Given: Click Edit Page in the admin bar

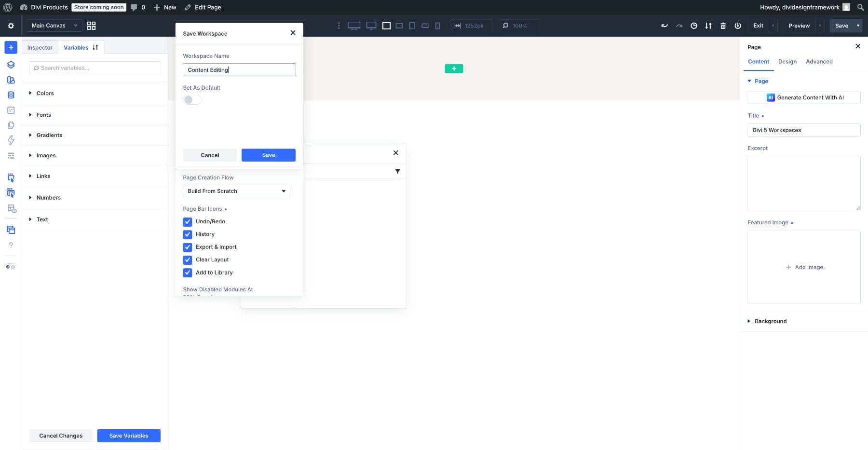Looking at the screenshot, I should [x=203, y=7].
